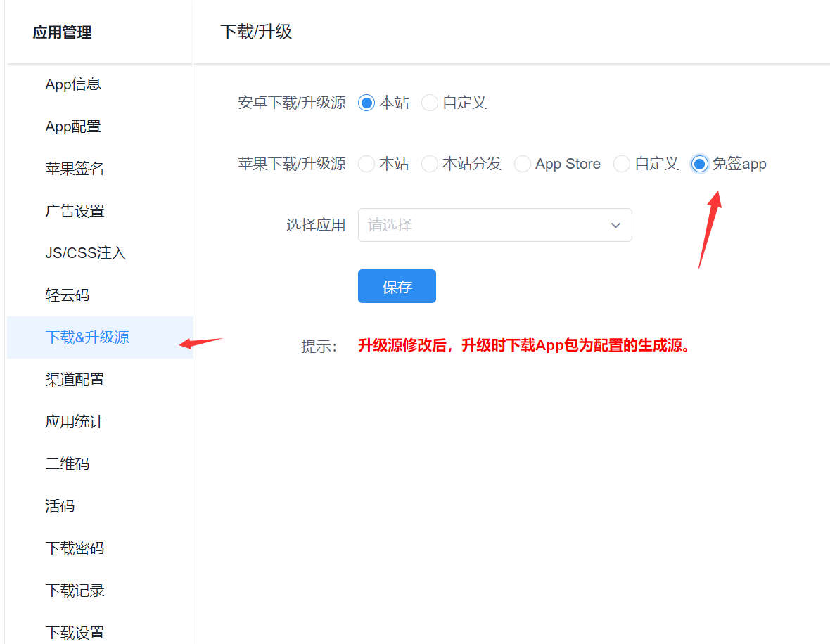Click the 应用管理 sidebar heading

[62, 32]
